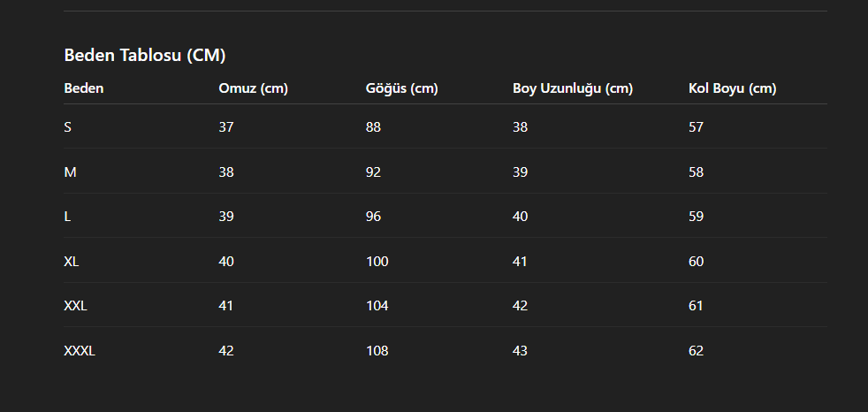Click chest value 100 in XL row
Viewport: 868px width, 412px height.
377,262
